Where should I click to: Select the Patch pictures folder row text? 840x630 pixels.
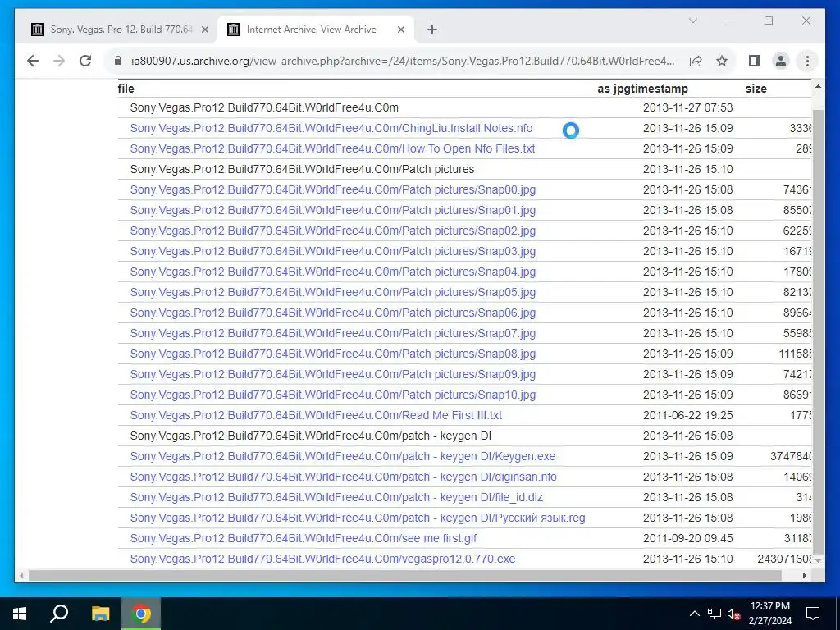(302, 169)
